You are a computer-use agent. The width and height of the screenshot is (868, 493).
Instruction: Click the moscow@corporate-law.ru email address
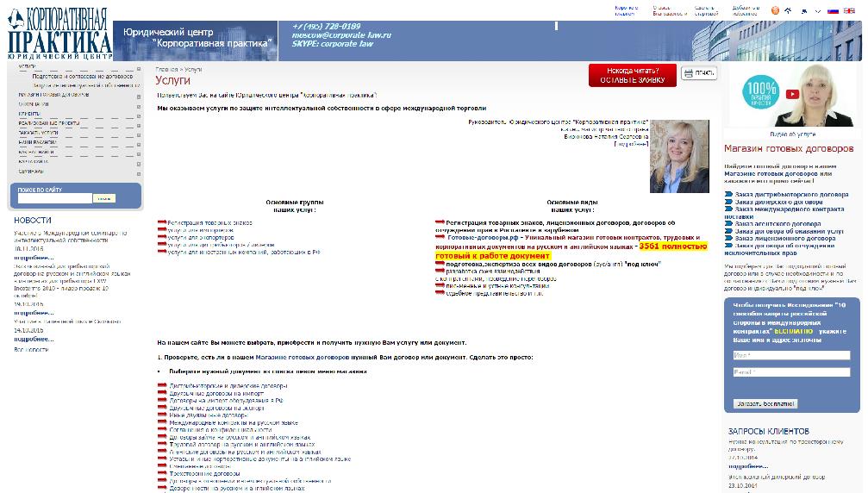point(341,34)
